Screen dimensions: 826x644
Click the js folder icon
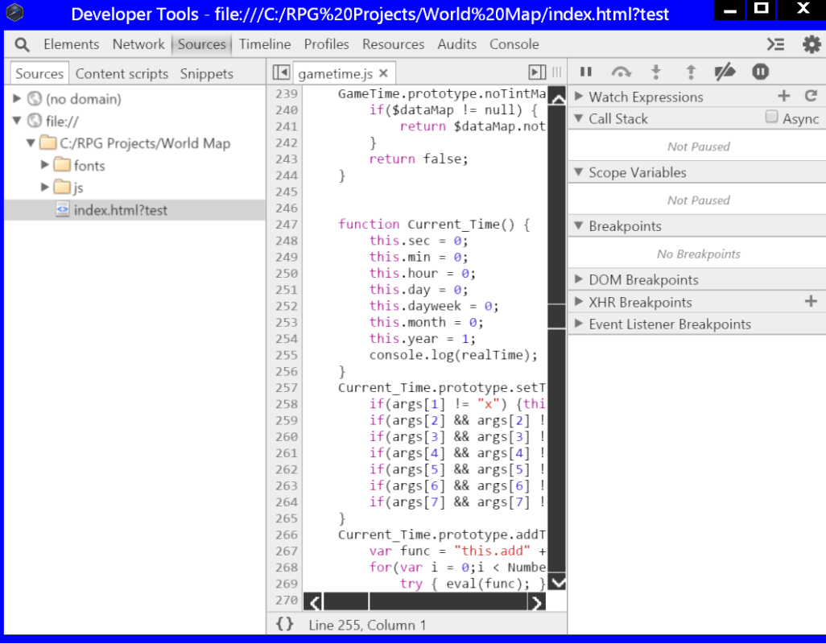pyautogui.click(x=62, y=187)
